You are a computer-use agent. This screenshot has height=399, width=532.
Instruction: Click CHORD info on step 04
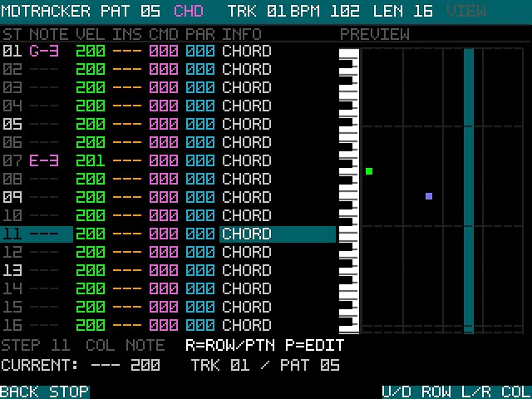(x=247, y=106)
